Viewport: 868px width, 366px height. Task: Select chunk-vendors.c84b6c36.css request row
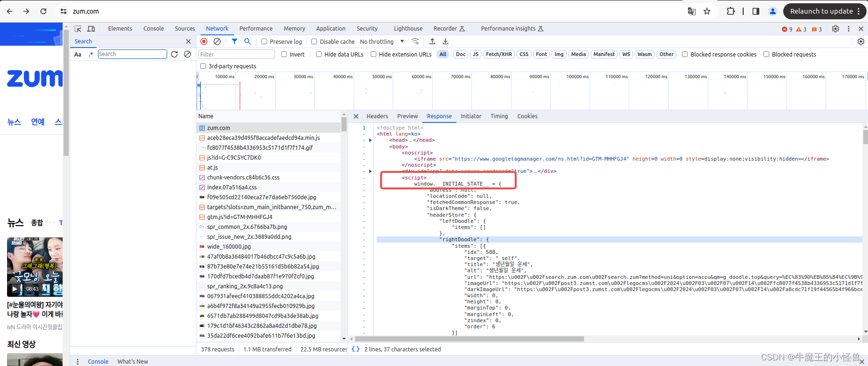coord(268,178)
